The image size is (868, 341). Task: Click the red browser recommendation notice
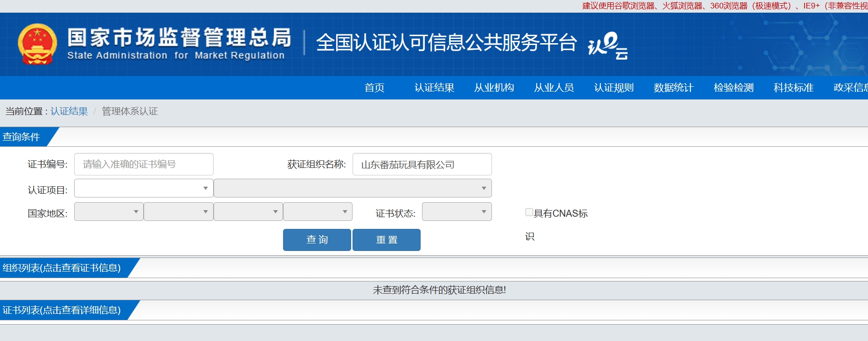[725, 6]
